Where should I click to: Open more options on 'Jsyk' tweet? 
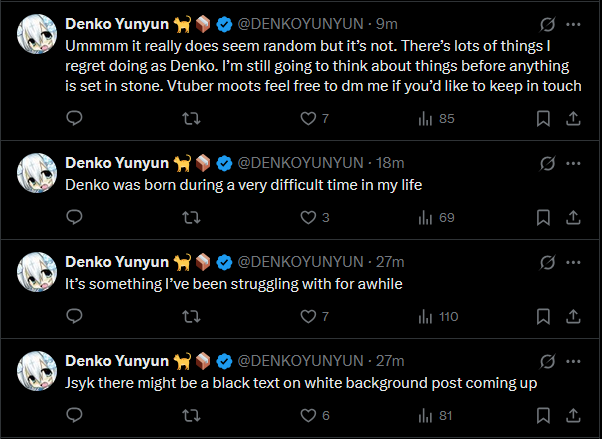573,360
